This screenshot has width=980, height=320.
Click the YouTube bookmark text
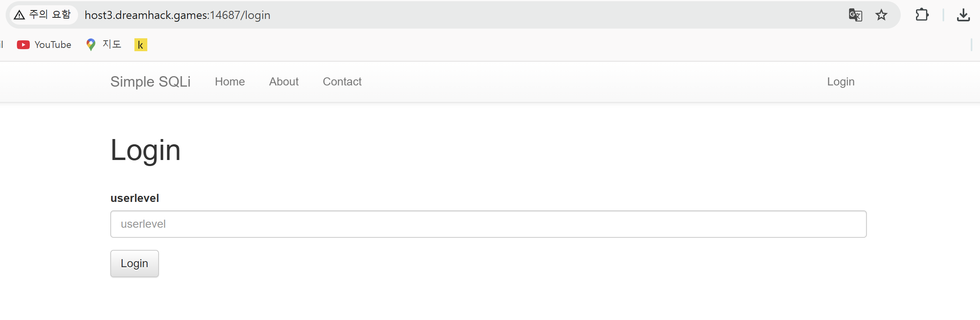pos(53,45)
